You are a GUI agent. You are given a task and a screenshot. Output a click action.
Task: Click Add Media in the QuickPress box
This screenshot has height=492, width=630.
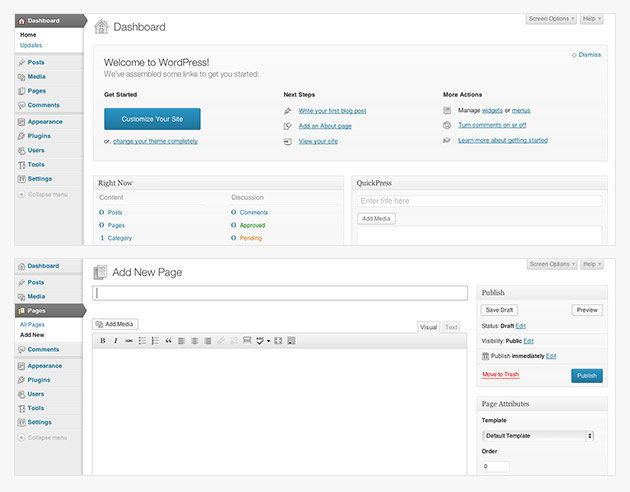tap(376, 218)
